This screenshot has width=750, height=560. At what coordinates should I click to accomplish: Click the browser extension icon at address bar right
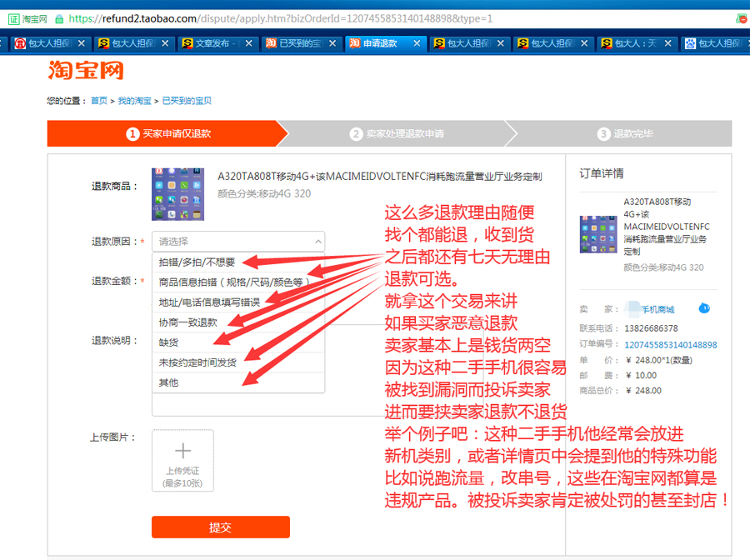(x=741, y=17)
